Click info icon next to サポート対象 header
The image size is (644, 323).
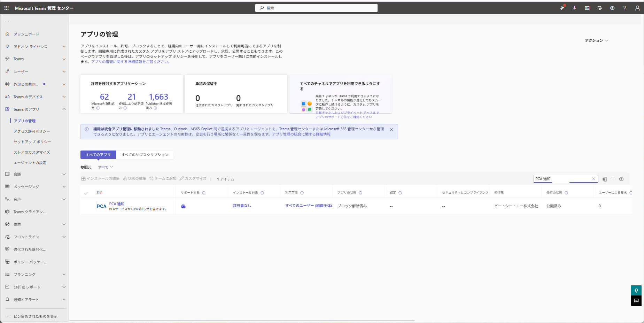point(204,193)
